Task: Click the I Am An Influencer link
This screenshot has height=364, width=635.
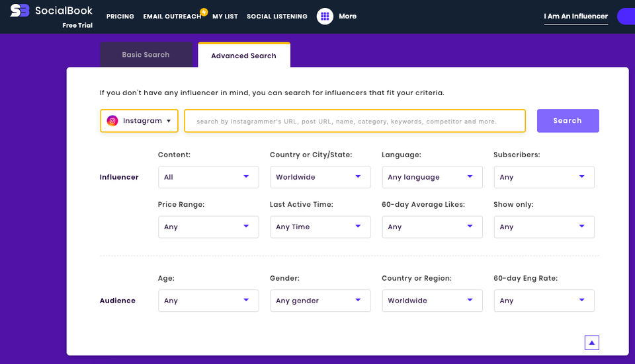Action: pos(575,17)
